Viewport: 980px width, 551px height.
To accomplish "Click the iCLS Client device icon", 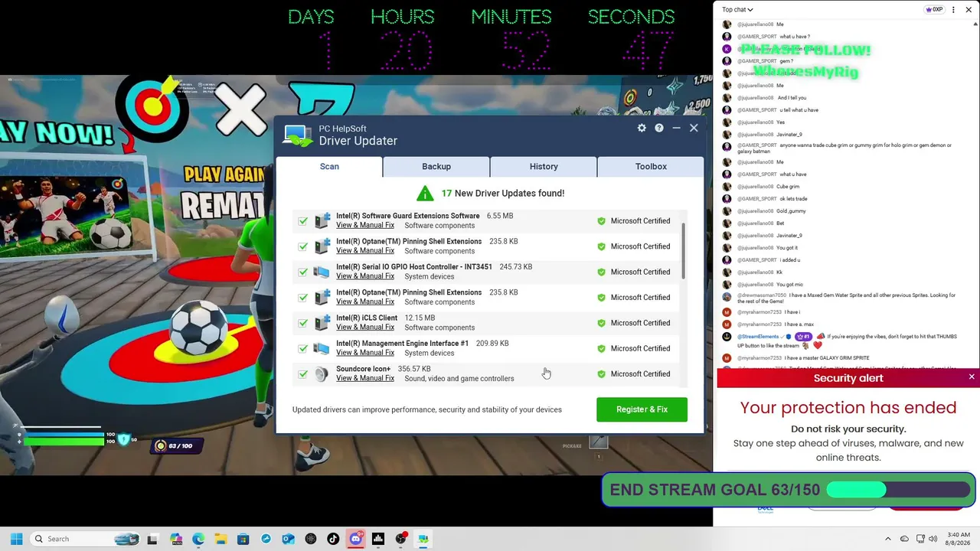I will (322, 323).
